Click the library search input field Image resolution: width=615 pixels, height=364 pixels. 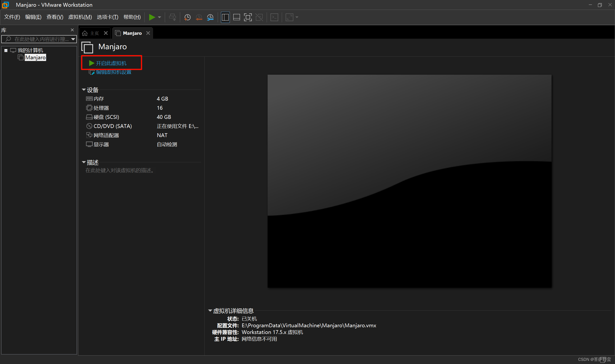point(41,39)
